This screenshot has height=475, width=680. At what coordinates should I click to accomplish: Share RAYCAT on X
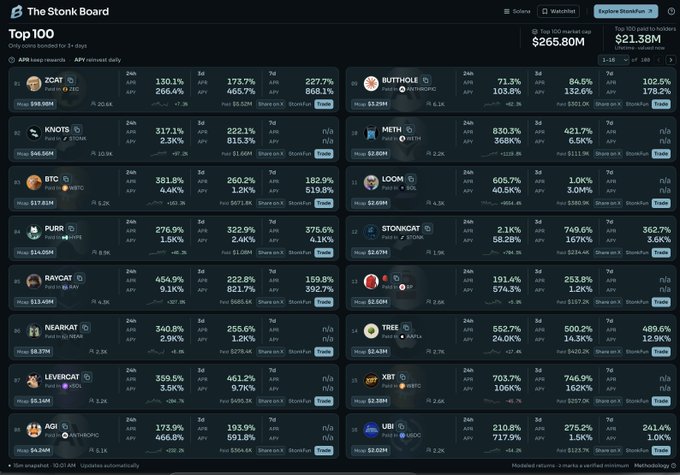point(271,302)
